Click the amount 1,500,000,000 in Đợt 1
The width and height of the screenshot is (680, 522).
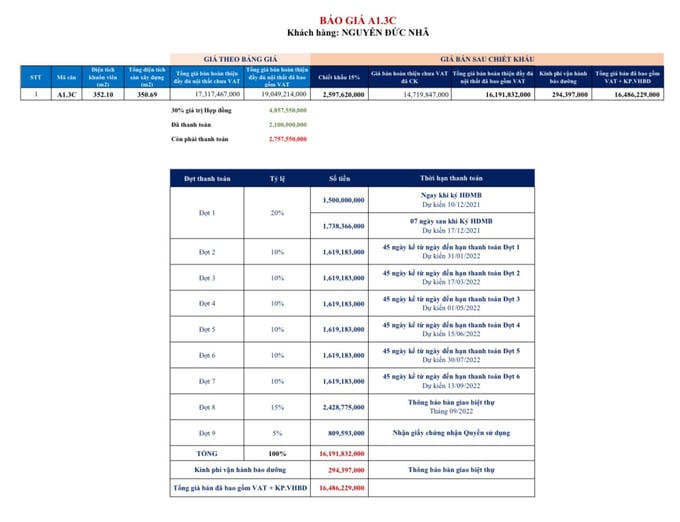(343, 200)
